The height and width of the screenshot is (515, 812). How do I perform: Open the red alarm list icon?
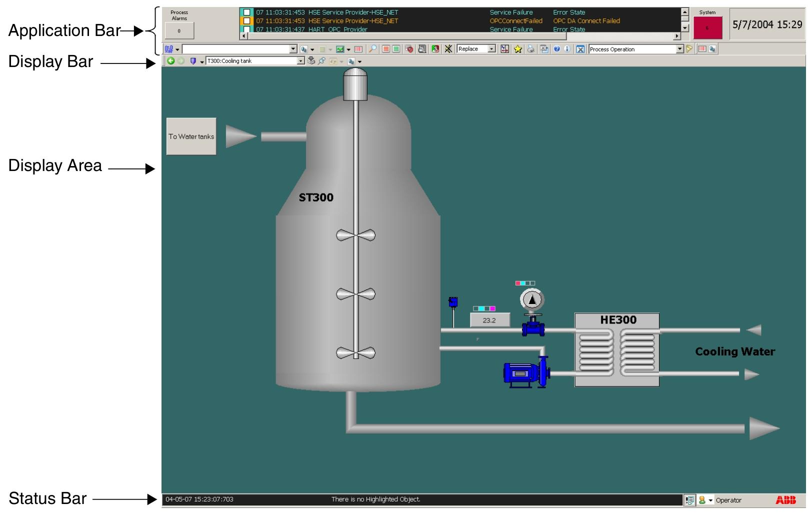(385, 49)
